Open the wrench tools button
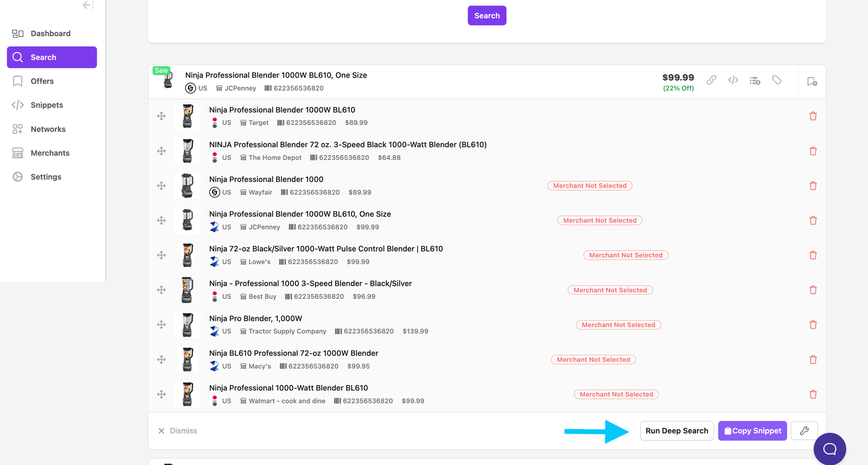Image resolution: width=868 pixels, height=465 pixels. click(804, 431)
